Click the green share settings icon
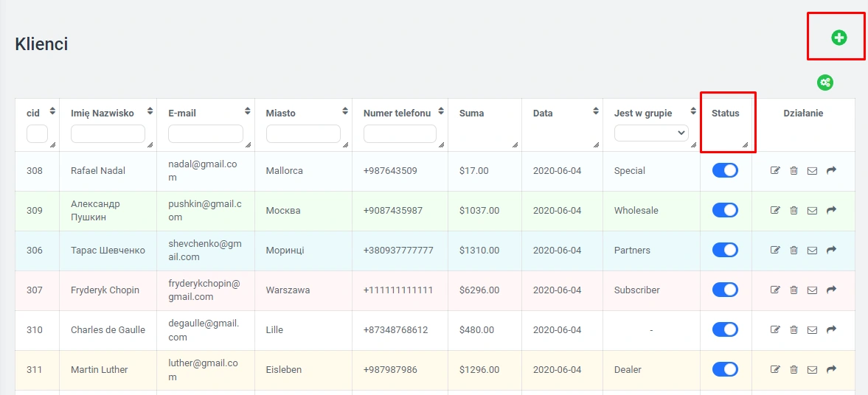The width and height of the screenshot is (868, 395). 824,83
